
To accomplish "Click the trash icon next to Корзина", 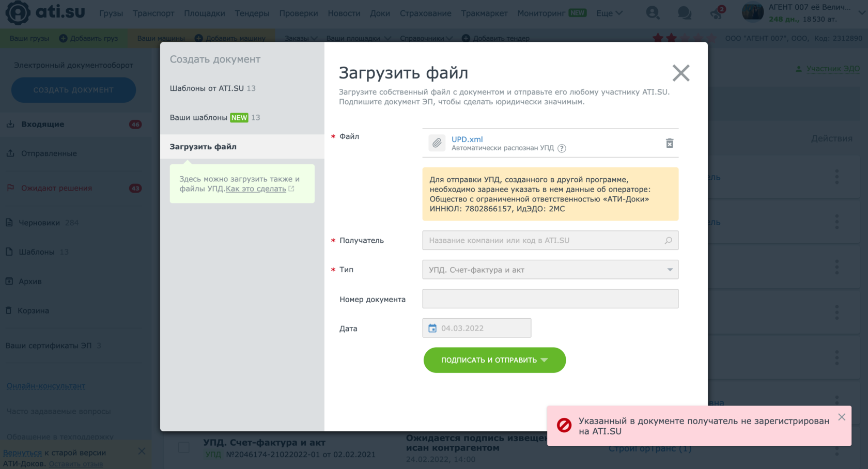I will pos(8,310).
